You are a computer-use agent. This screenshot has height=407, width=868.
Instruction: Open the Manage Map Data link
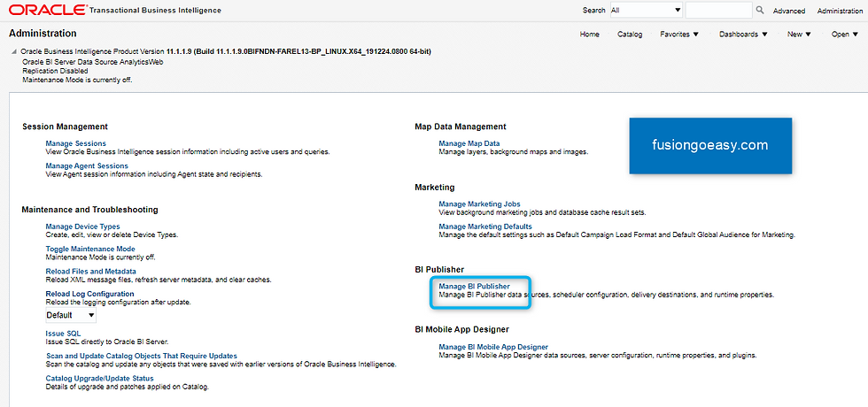click(469, 143)
